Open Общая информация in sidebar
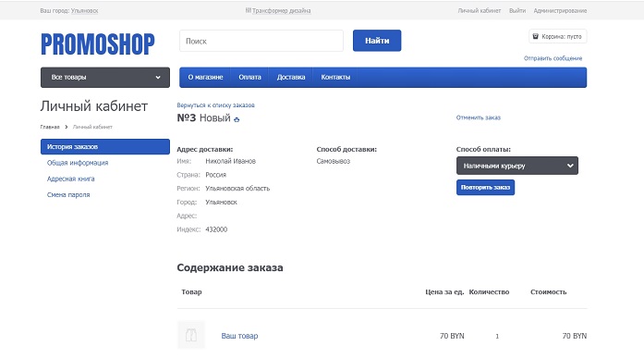 click(x=78, y=163)
